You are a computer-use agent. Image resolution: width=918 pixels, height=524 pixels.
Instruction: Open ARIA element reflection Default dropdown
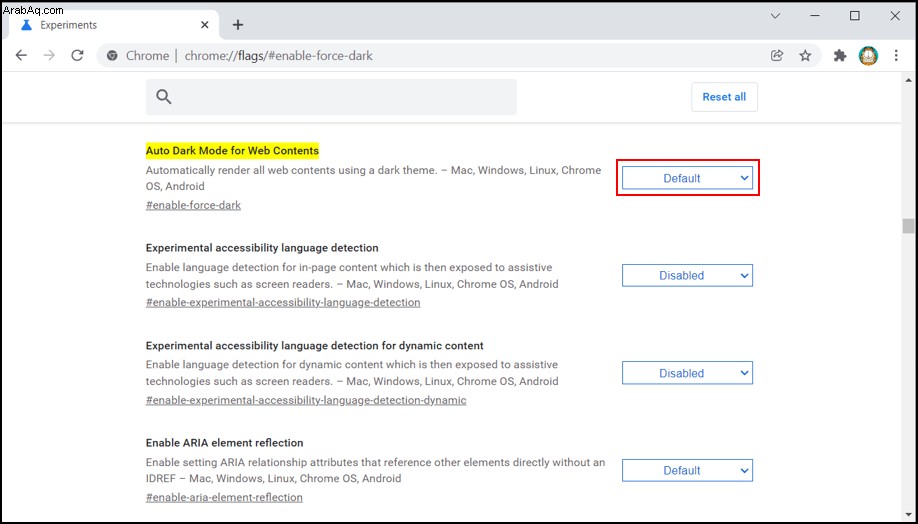687,470
